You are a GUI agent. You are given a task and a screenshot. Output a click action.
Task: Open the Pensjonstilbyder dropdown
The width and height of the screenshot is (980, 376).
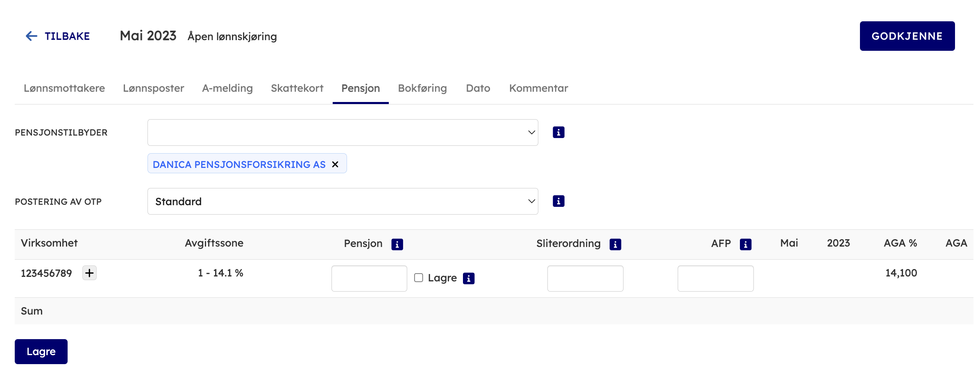(343, 132)
